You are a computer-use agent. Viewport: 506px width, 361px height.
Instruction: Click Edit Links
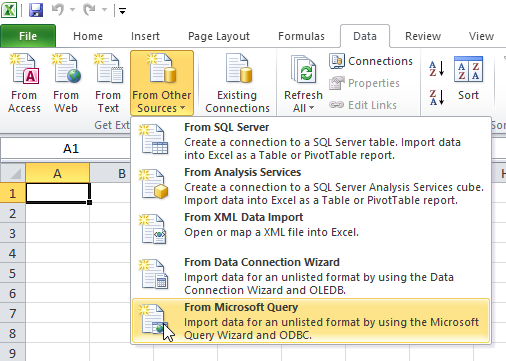[363, 105]
